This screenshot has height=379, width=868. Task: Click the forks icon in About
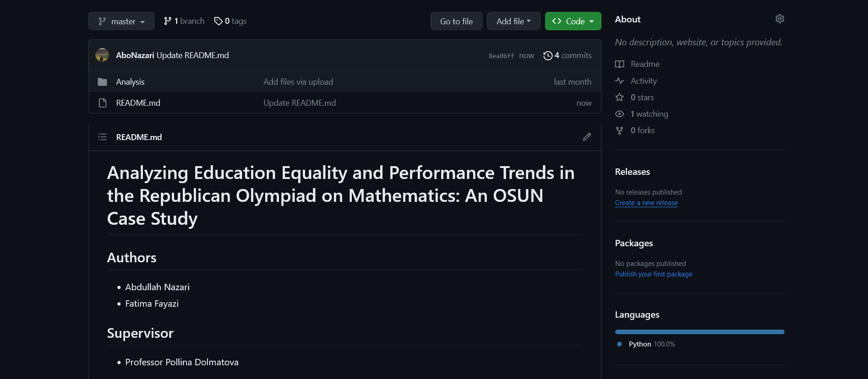pos(619,130)
